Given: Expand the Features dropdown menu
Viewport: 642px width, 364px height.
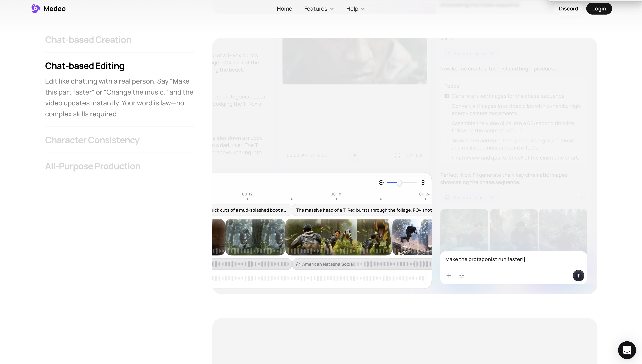Looking at the screenshot, I should 319,9.
